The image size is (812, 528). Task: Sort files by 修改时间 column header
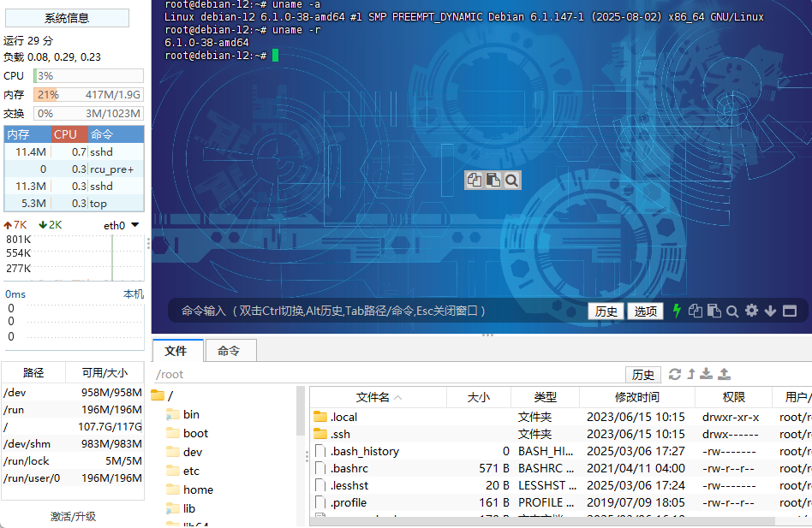coord(636,397)
